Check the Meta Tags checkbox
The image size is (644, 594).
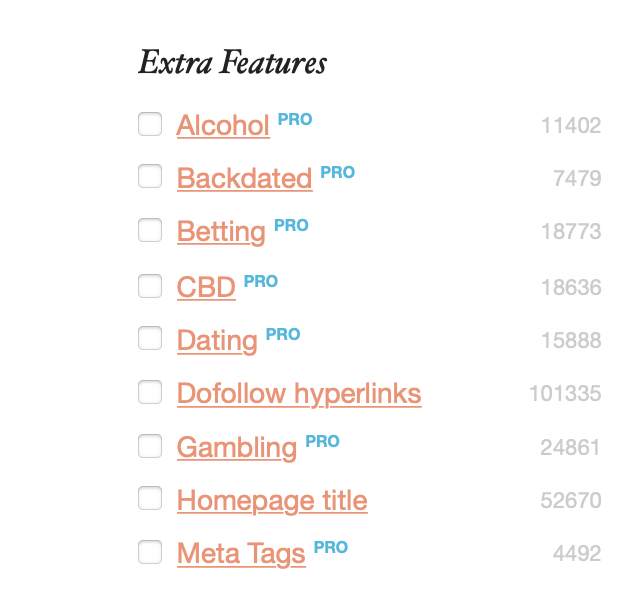pyautogui.click(x=150, y=552)
